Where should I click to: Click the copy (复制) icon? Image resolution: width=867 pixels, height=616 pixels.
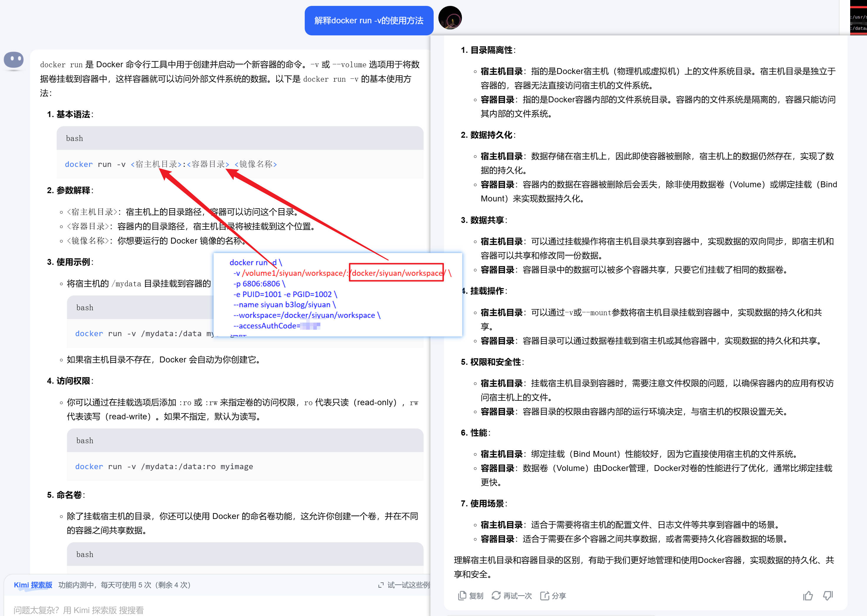pos(462,596)
